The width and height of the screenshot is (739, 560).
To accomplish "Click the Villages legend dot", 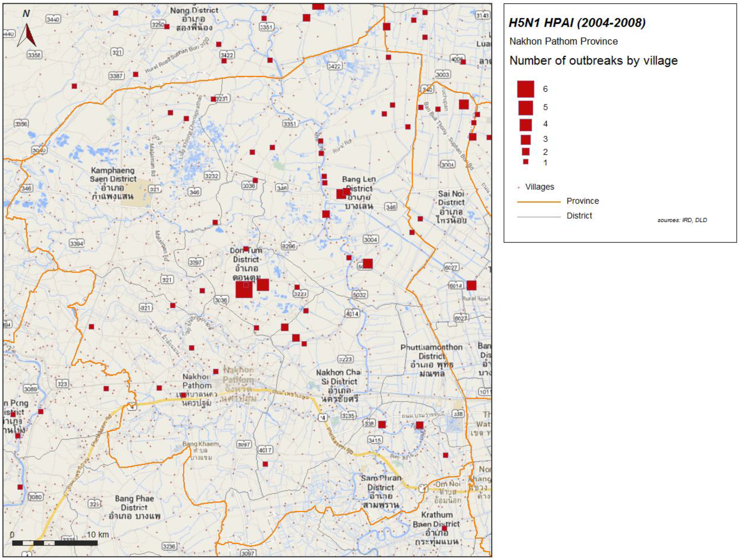I will click(x=519, y=188).
